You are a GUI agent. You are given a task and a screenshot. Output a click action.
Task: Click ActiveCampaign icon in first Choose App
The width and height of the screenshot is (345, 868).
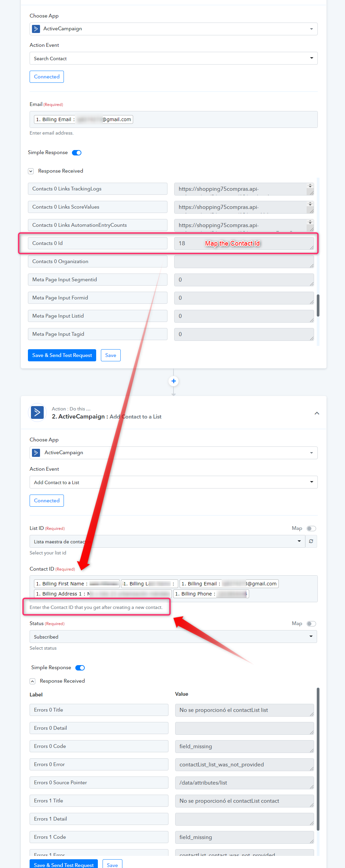pyautogui.click(x=36, y=29)
